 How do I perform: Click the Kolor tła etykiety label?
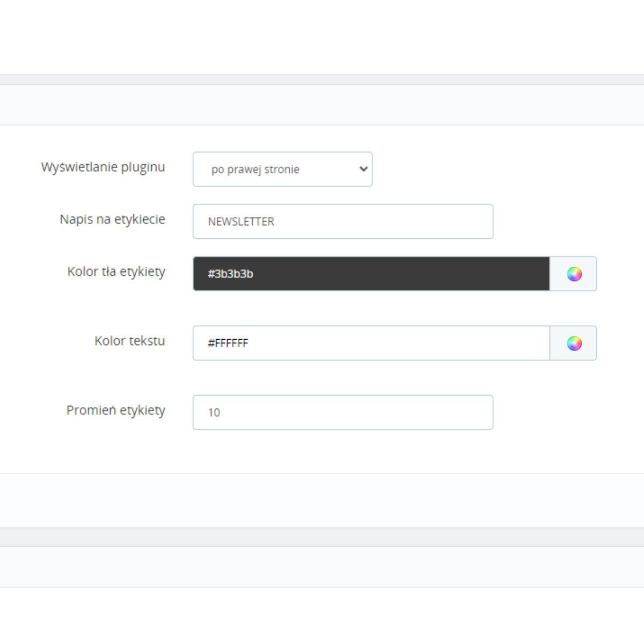click(x=116, y=272)
